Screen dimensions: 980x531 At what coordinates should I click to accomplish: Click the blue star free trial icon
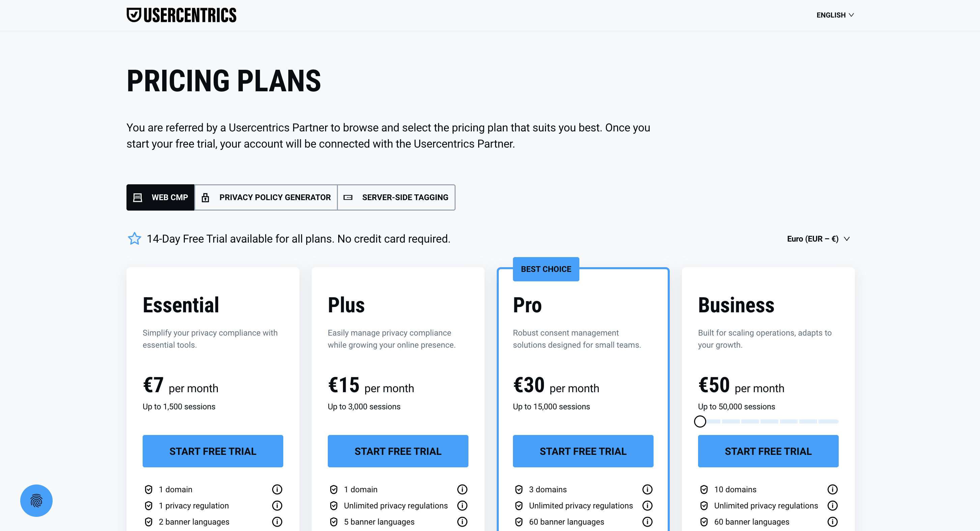(x=134, y=239)
